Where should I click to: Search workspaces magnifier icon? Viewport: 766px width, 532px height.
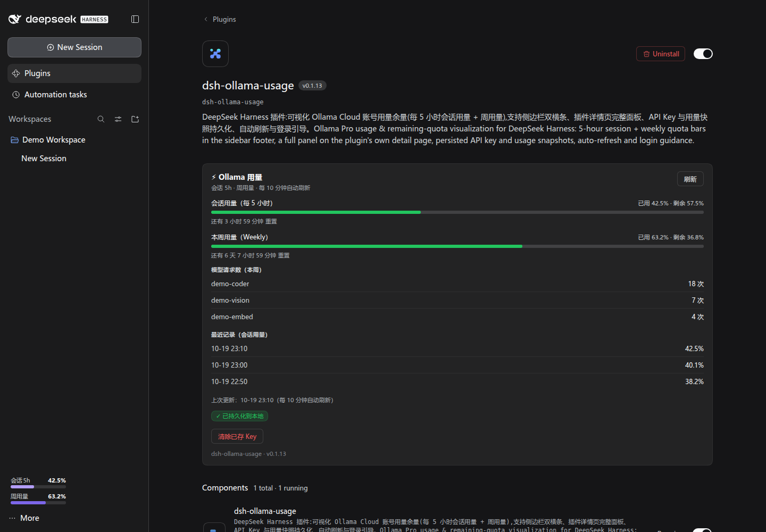101,119
